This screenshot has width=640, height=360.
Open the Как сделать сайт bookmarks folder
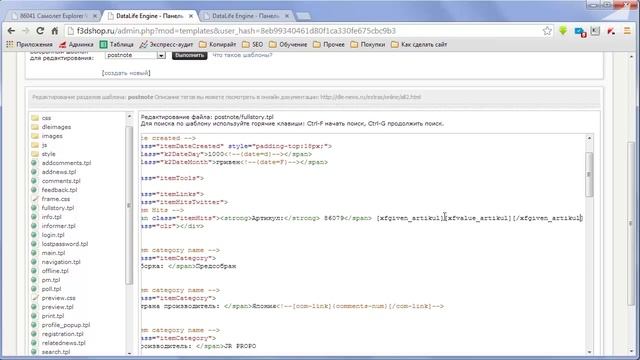point(419,44)
